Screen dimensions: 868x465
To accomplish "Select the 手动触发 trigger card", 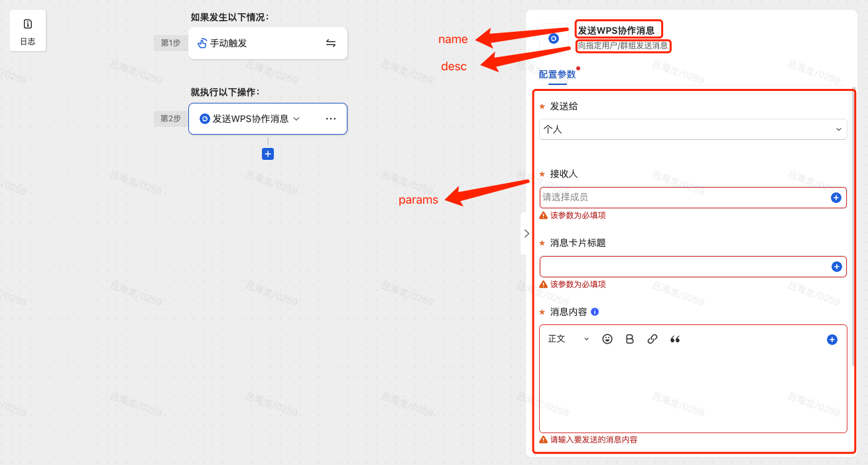I will 259,43.
